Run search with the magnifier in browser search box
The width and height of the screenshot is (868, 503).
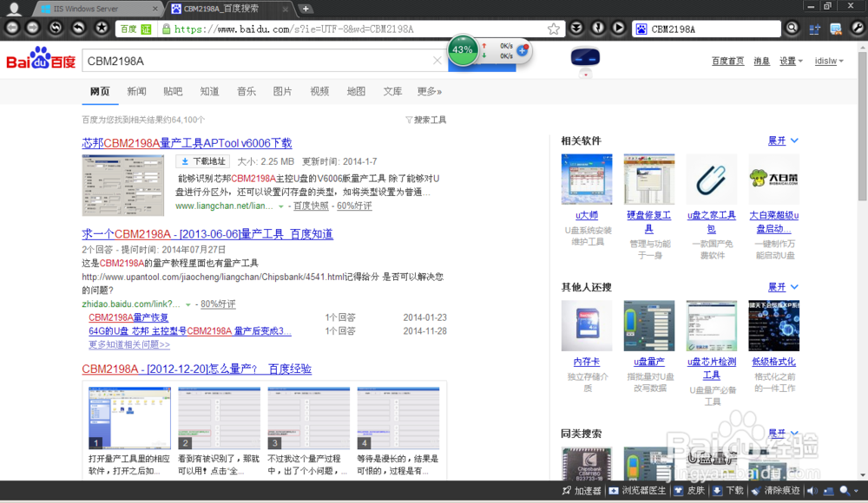click(x=792, y=28)
